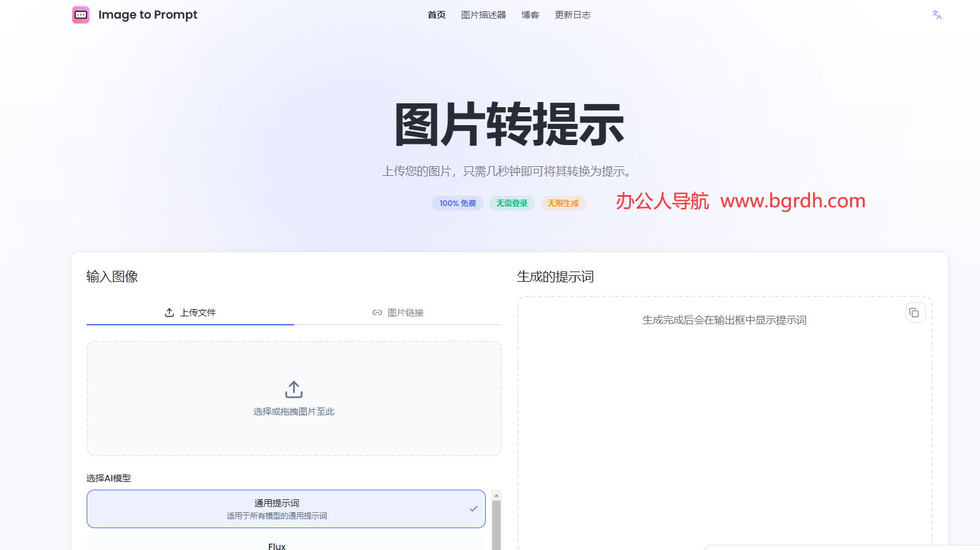The height and width of the screenshot is (550, 980).
Task: Switch to the 上传文件 tab
Action: [190, 312]
